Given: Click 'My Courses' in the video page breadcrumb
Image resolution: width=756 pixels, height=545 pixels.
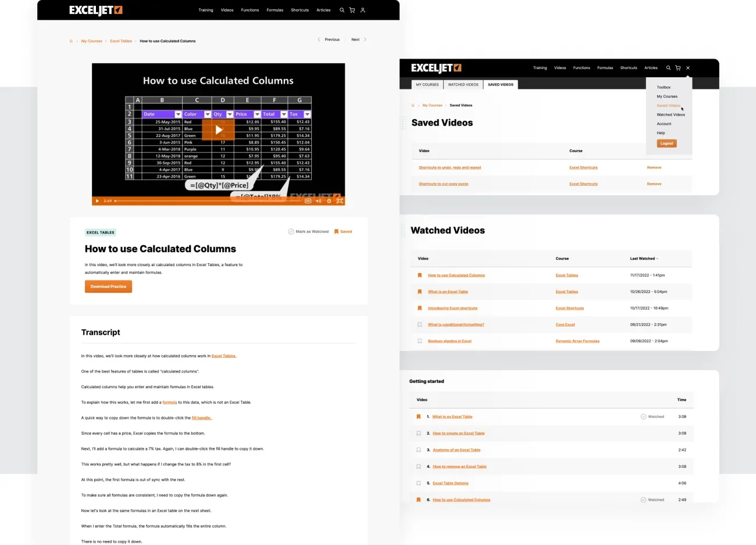Looking at the screenshot, I should (x=92, y=41).
